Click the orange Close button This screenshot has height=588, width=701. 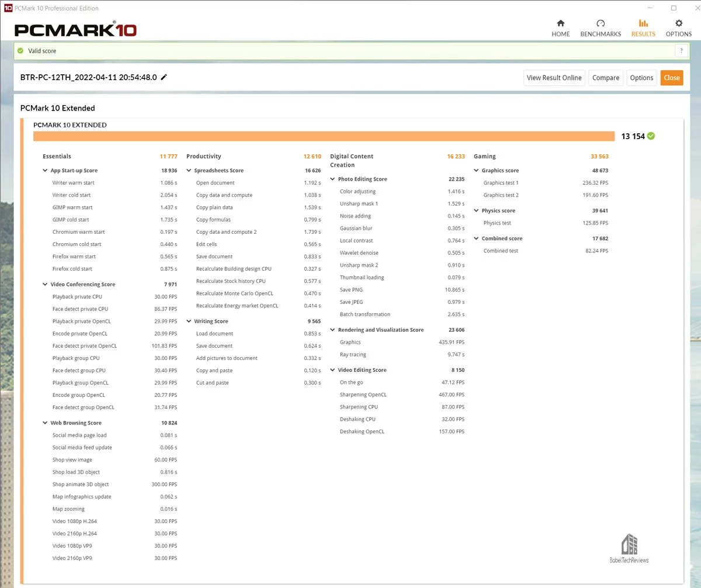672,78
